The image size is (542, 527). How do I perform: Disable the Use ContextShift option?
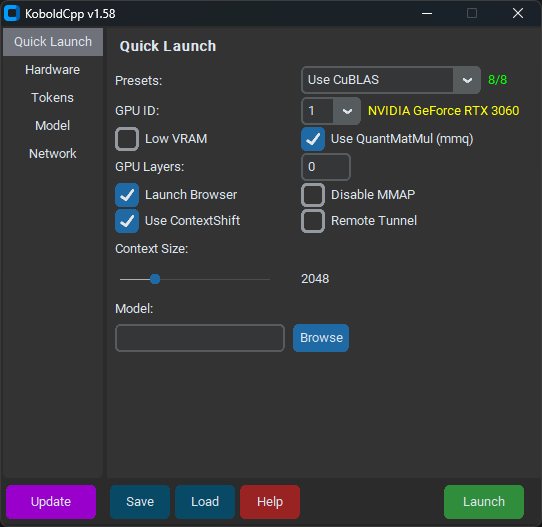127,221
